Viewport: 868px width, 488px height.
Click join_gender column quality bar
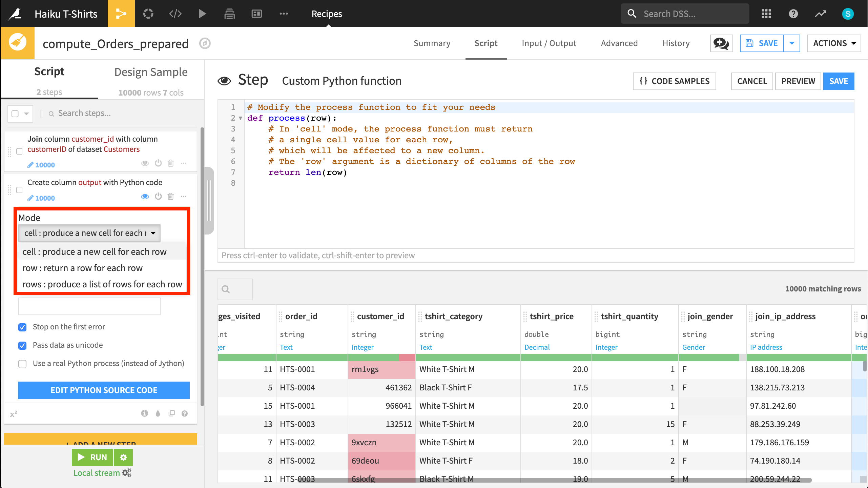pyautogui.click(x=712, y=358)
